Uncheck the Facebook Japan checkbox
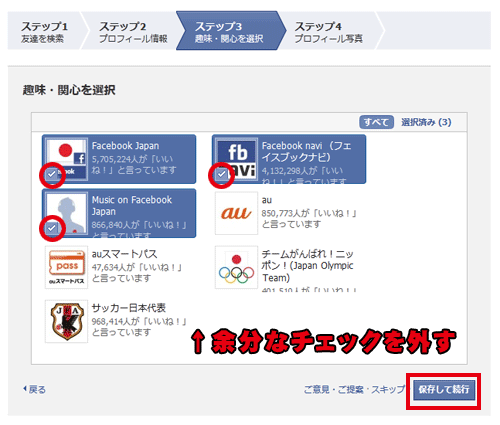The height and width of the screenshot is (425, 500). (x=52, y=174)
